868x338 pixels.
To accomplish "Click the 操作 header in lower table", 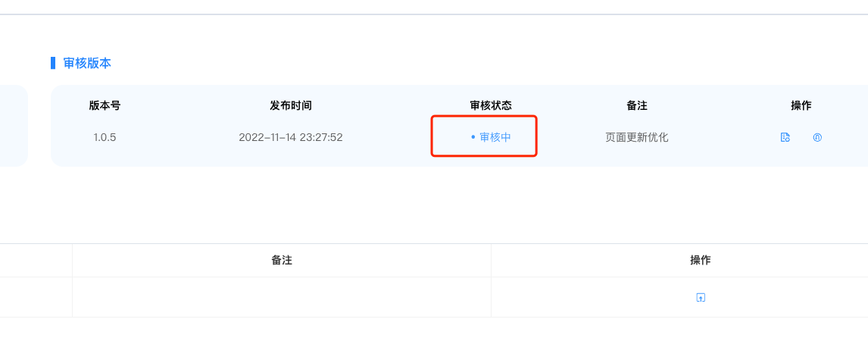I will click(x=701, y=261).
